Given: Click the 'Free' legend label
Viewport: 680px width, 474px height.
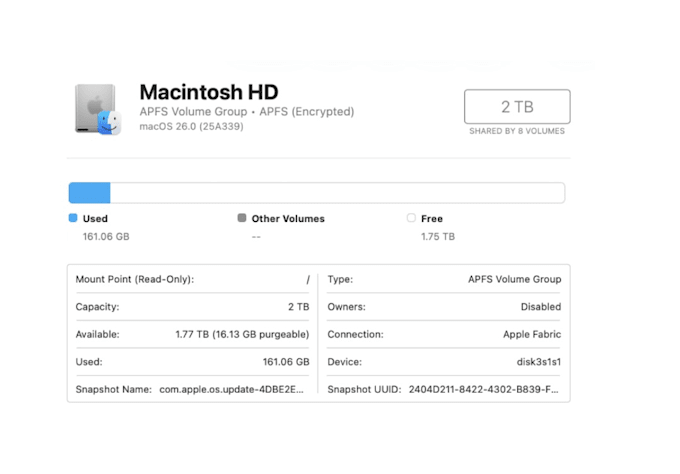Looking at the screenshot, I should pos(432,219).
